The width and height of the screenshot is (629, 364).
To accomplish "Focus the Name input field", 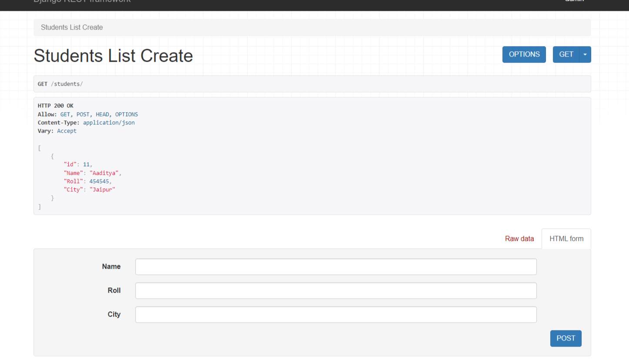I will coord(336,267).
